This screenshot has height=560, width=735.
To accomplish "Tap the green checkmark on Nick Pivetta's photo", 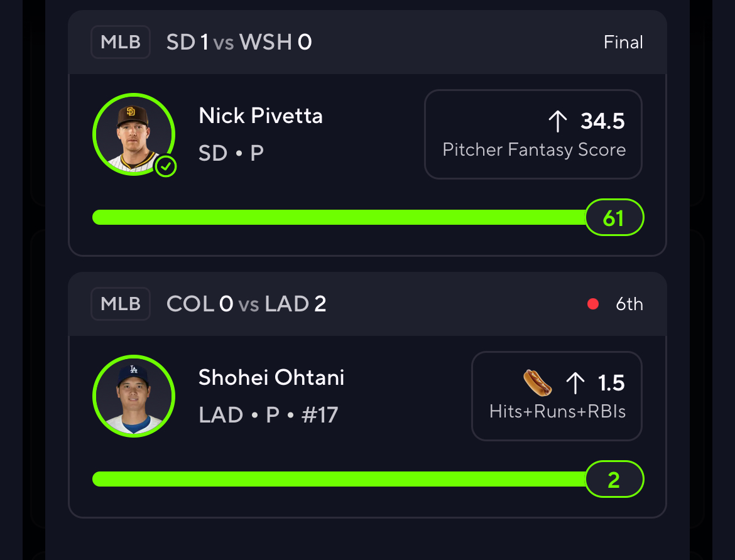I will [x=165, y=166].
